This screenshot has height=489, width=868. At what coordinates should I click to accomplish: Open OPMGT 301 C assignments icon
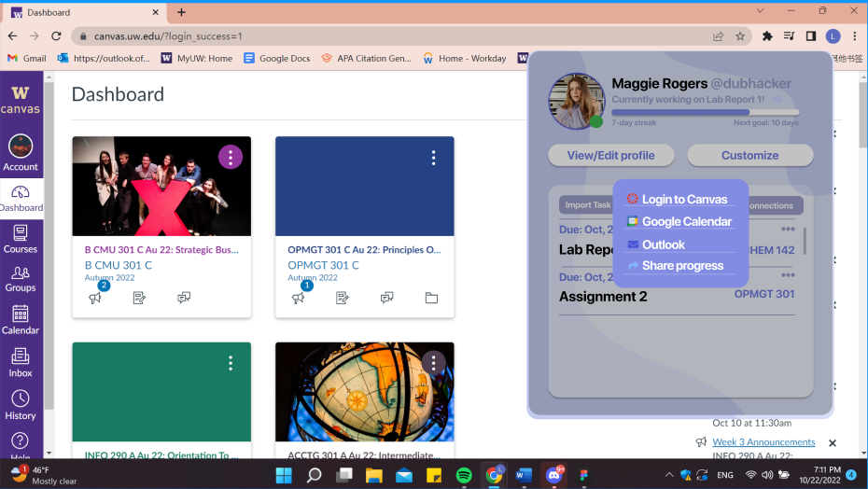pos(343,298)
